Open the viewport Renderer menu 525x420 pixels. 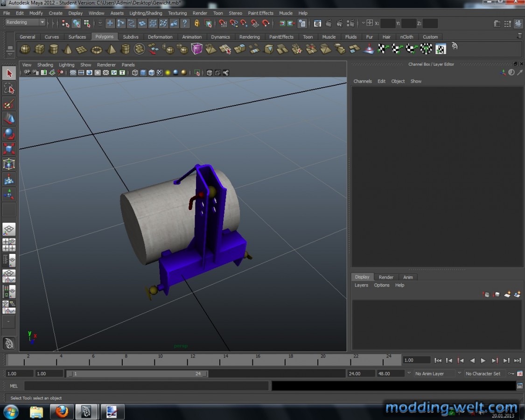106,65
